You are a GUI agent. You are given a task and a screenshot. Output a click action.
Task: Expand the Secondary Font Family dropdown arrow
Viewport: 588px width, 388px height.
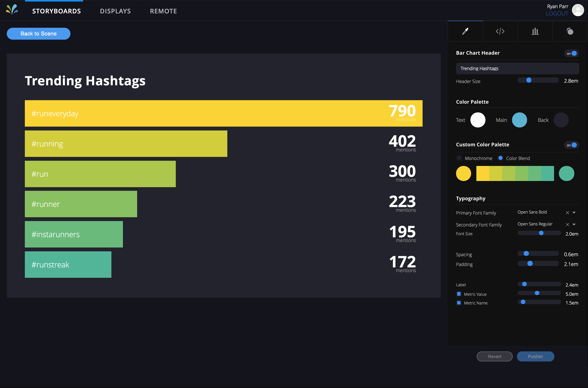(574, 224)
